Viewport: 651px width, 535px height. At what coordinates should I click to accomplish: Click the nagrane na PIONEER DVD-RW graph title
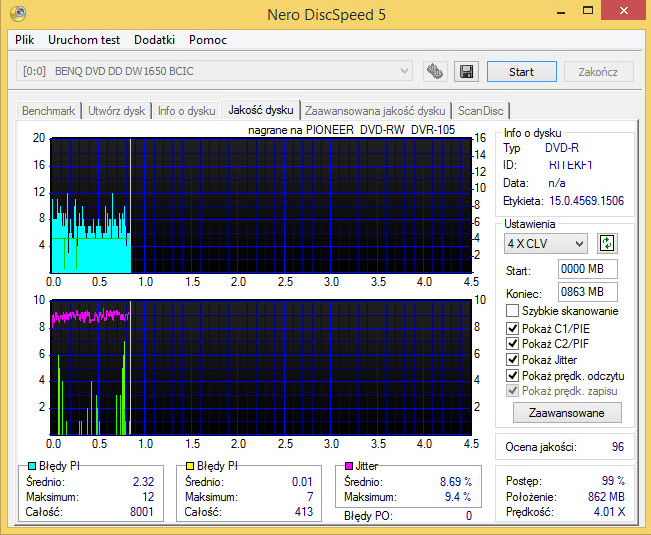click(351, 130)
